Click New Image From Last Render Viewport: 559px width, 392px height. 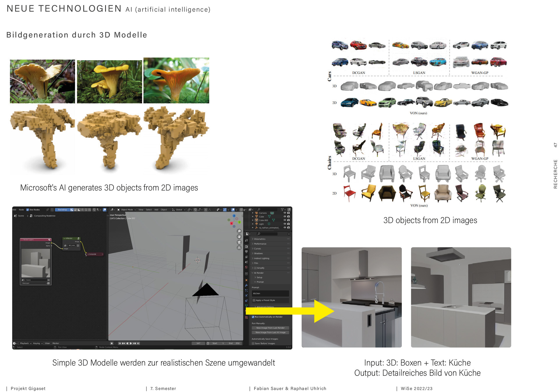(x=270, y=328)
